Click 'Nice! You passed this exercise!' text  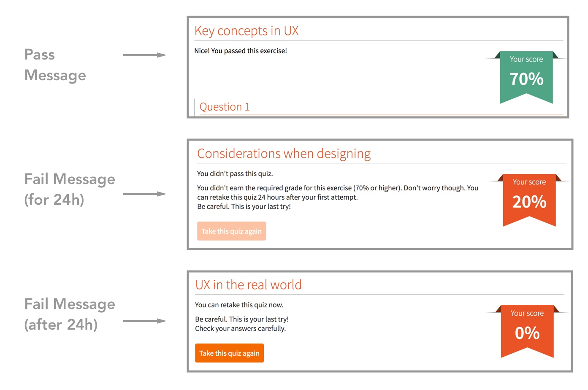click(x=241, y=51)
